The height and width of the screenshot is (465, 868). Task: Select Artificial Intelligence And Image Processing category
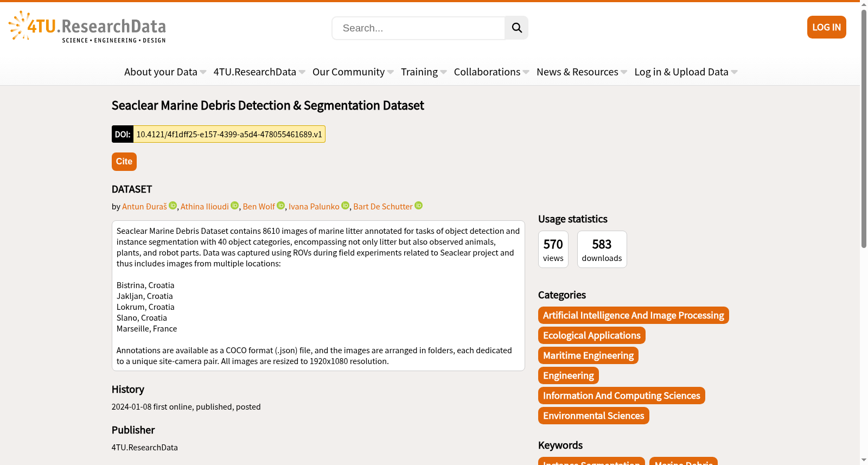633,315
